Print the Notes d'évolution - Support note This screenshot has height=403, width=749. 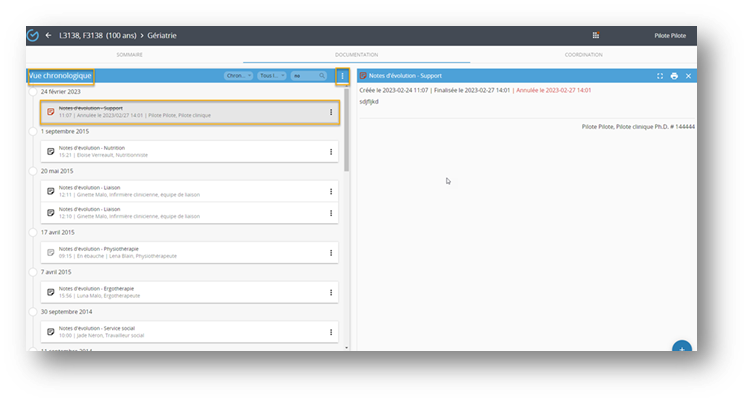coord(674,76)
